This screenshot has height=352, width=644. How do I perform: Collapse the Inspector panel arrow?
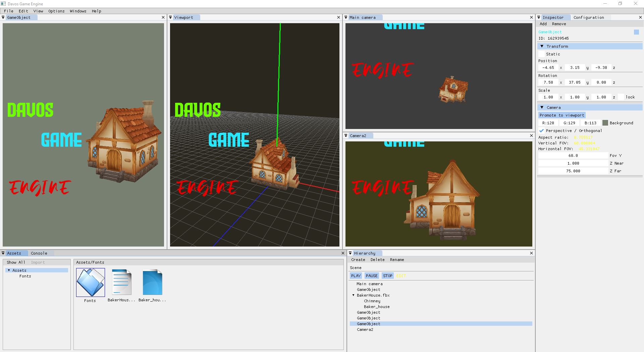pos(539,17)
